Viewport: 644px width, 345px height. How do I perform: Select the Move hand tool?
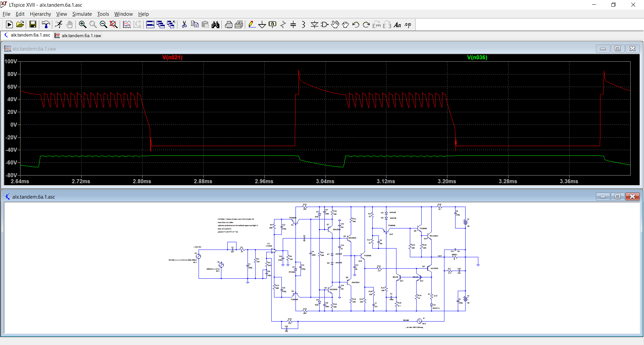(x=335, y=24)
